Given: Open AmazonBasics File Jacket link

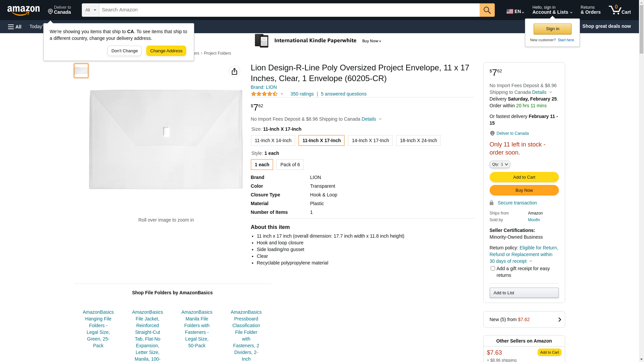Looking at the screenshot, I should 148,336.
